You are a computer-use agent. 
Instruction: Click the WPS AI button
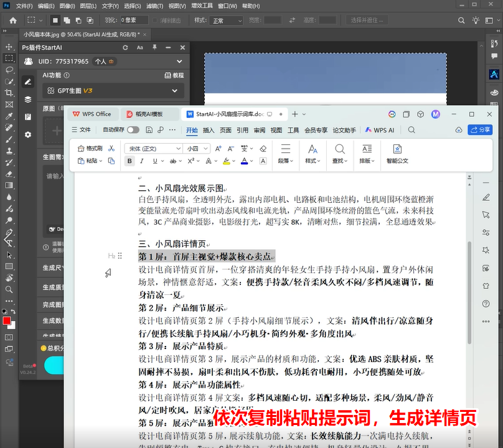(380, 130)
